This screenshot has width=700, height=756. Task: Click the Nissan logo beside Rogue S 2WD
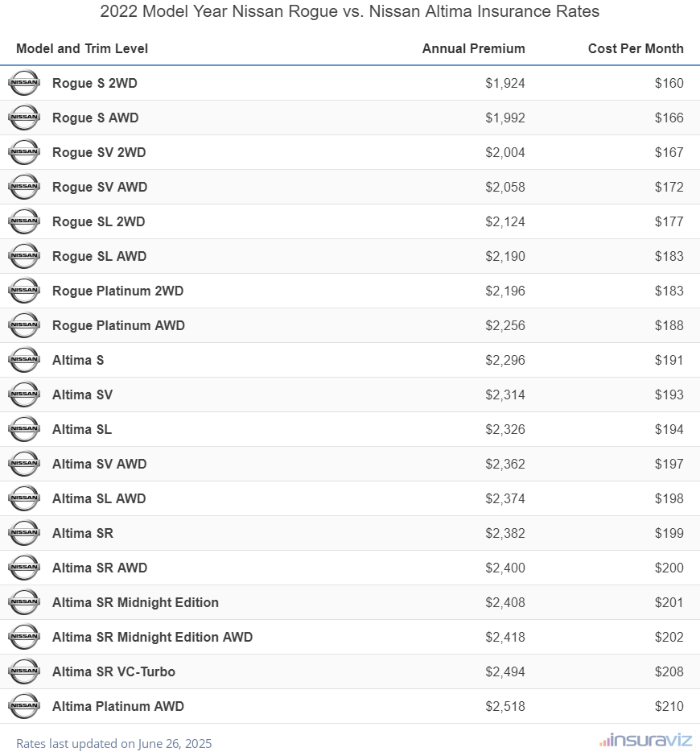click(x=24, y=83)
